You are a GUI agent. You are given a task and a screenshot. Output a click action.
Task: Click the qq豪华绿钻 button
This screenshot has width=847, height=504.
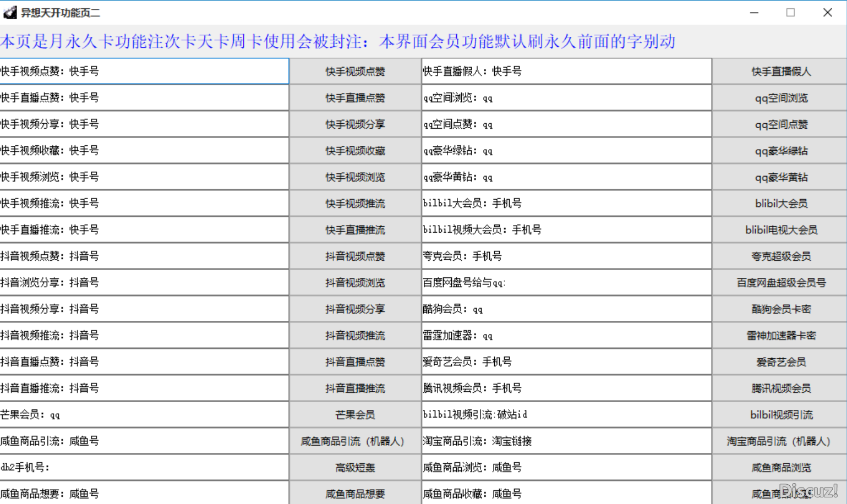point(780,151)
